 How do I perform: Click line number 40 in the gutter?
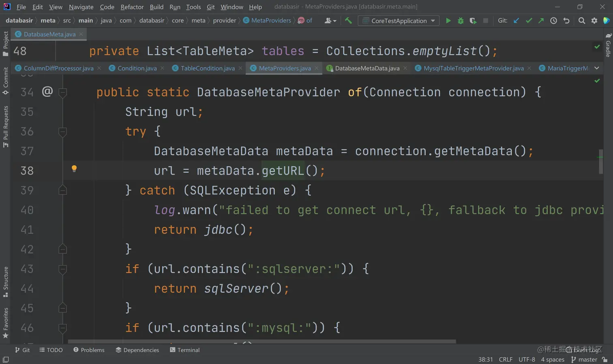coord(27,210)
